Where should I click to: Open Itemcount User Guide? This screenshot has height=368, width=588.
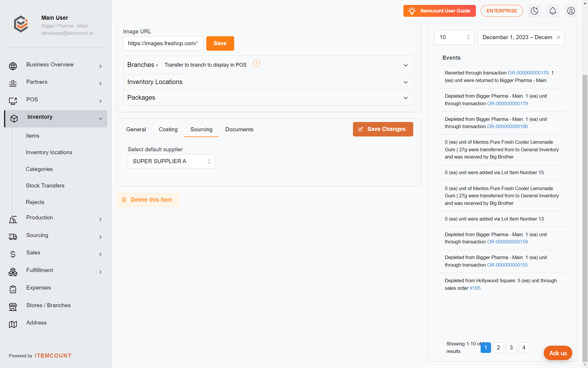coord(439,11)
